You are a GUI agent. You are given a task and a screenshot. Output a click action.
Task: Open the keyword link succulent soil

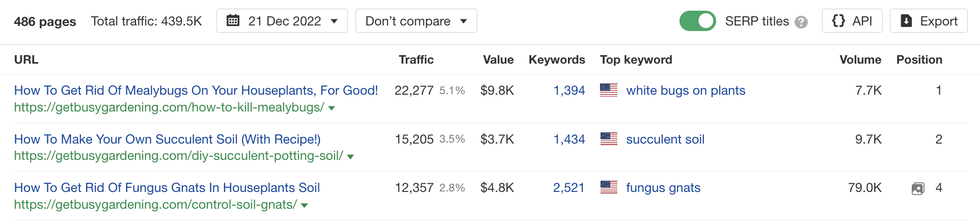(x=665, y=139)
